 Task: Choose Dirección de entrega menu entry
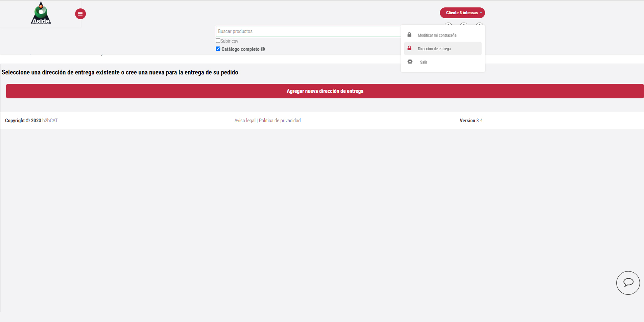[434, 49]
